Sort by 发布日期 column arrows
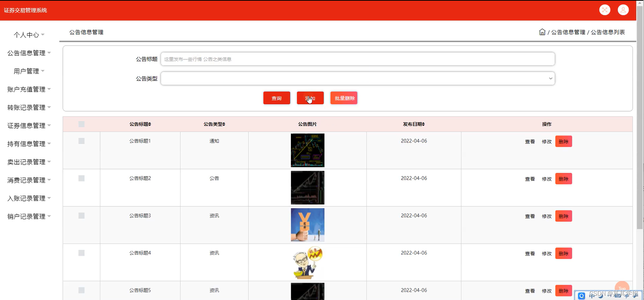The width and height of the screenshot is (644, 300). point(423,124)
